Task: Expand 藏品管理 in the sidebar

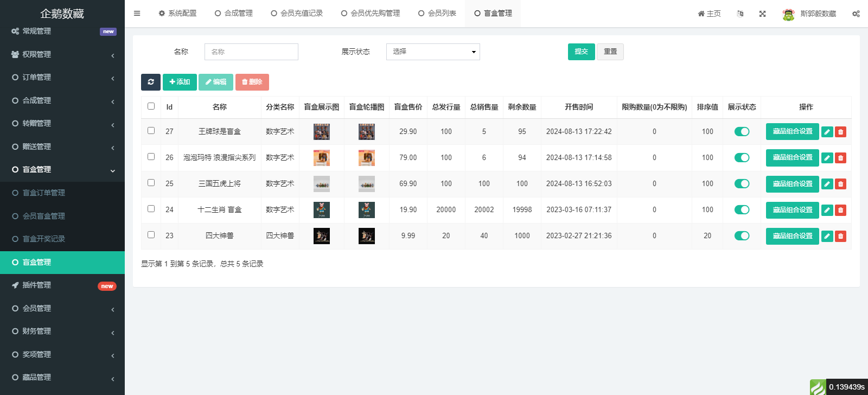Action: (62, 378)
